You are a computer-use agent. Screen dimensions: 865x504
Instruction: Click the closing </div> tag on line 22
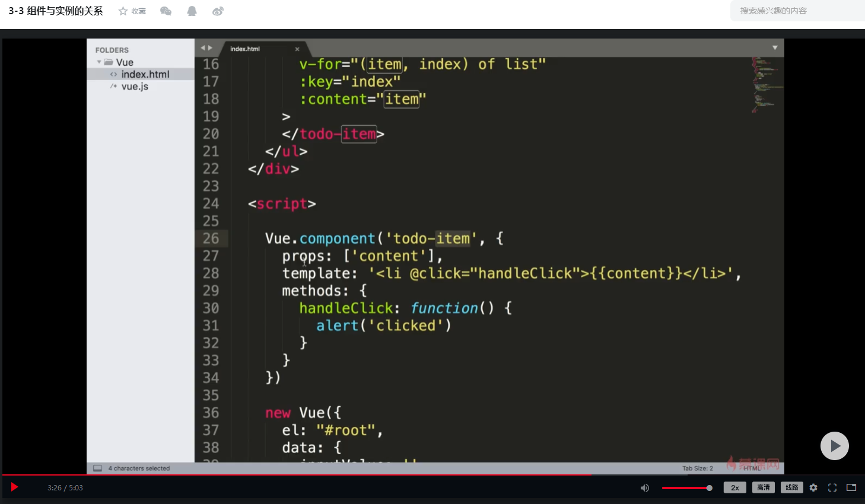(274, 169)
